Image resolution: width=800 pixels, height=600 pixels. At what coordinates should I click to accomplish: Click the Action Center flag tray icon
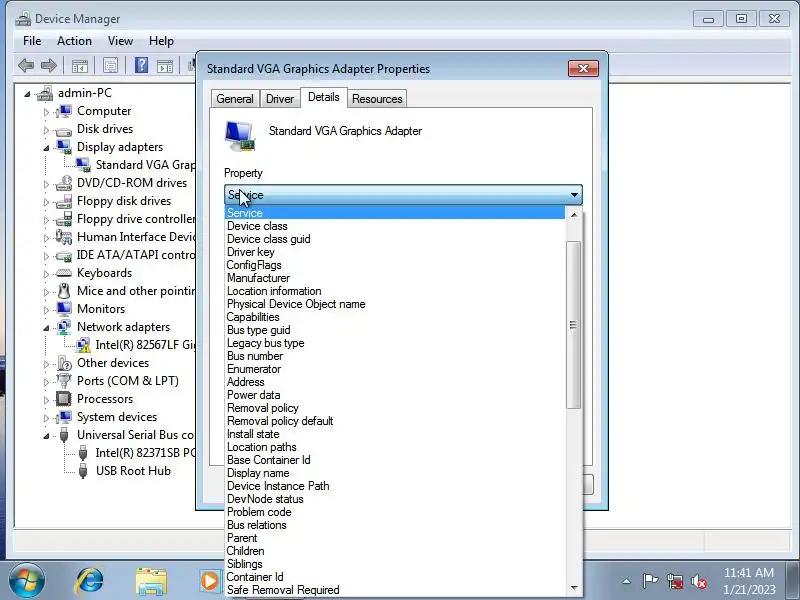649,581
